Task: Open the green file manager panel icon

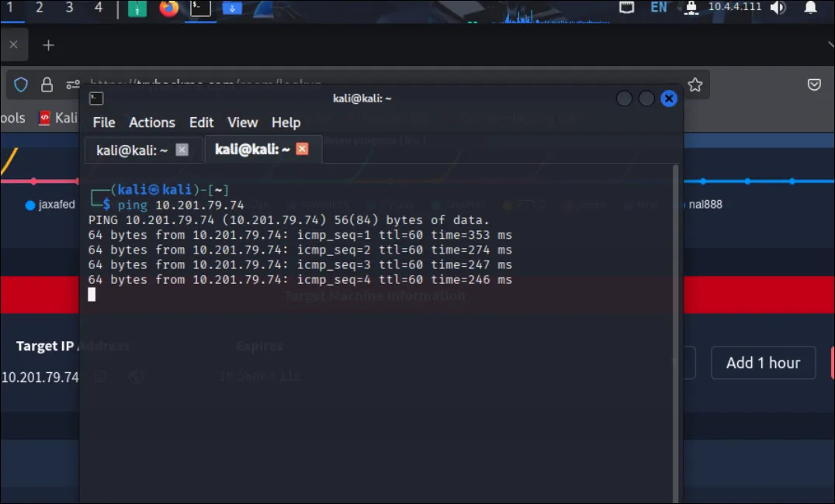Action: coord(137,8)
